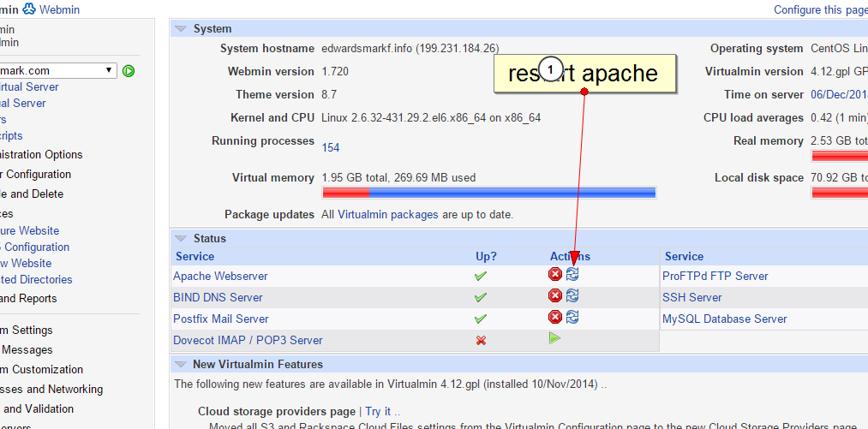Viewport: 868px width, 429px height.
Task: Click the Theme version 8.7 value
Action: pos(329,95)
